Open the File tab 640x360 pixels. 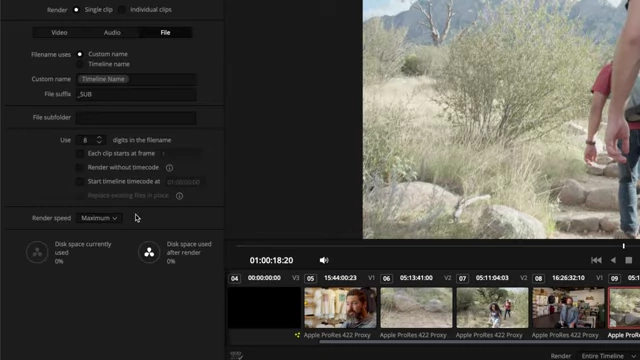pos(165,32)
